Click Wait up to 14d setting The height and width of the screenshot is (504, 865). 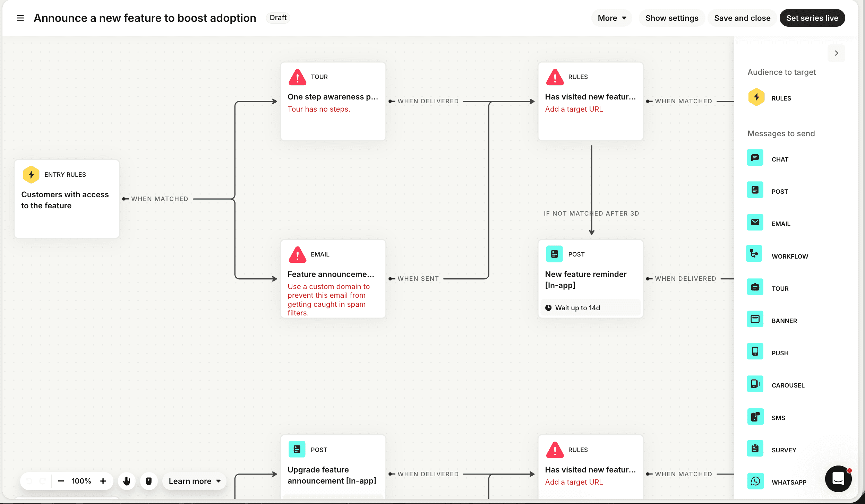tap(590, 308)
